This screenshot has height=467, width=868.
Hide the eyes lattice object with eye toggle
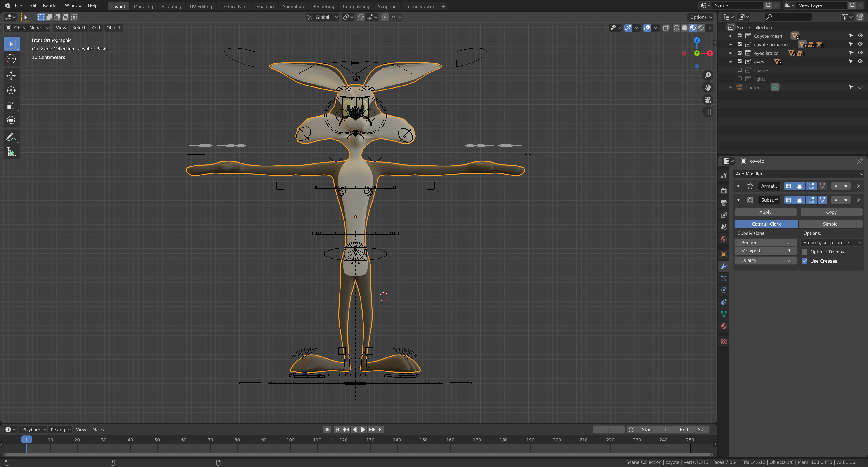pos(860,53)
